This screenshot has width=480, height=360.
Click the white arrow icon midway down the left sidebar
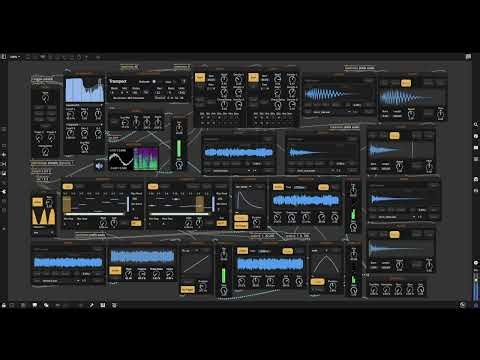(4, 192)
